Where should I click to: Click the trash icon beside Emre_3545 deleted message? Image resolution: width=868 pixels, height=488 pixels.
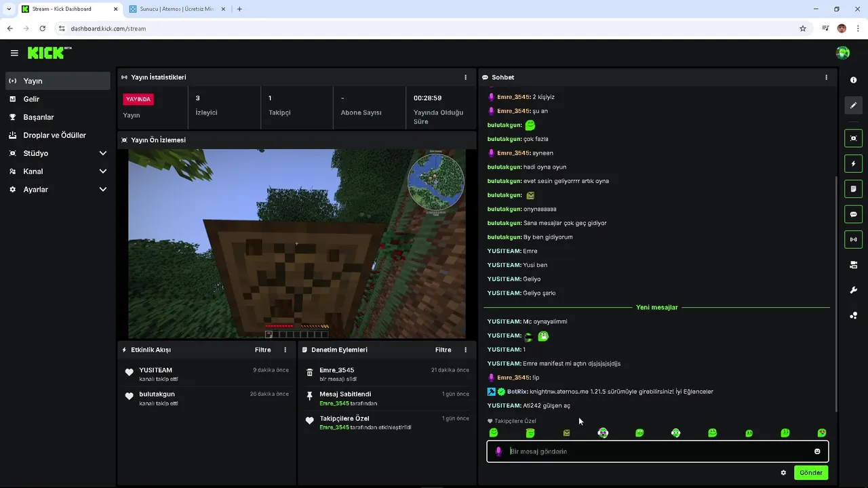(x=309, y=372)
